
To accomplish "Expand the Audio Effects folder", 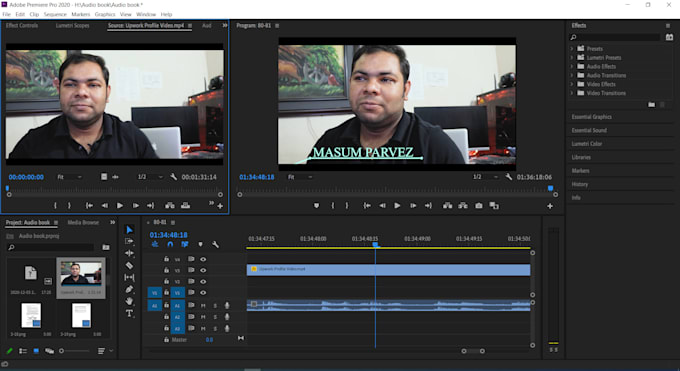I will coord(572,66).
